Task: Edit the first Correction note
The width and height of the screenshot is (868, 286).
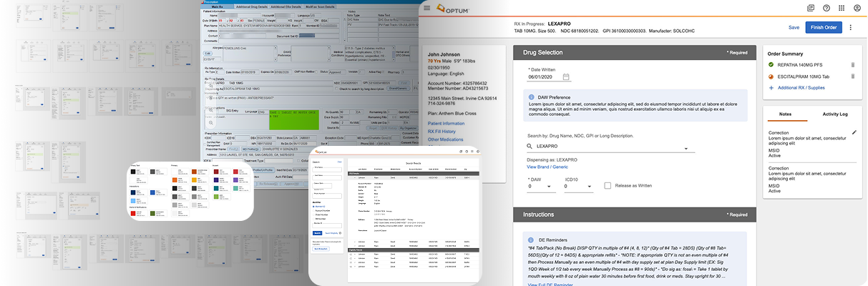Action: [854, 133]
